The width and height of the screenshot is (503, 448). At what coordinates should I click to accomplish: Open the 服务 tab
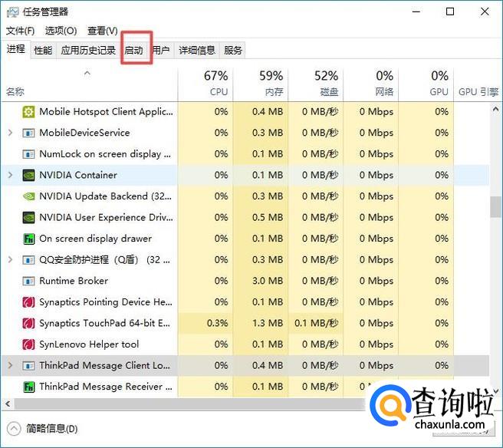click(233, 51)
